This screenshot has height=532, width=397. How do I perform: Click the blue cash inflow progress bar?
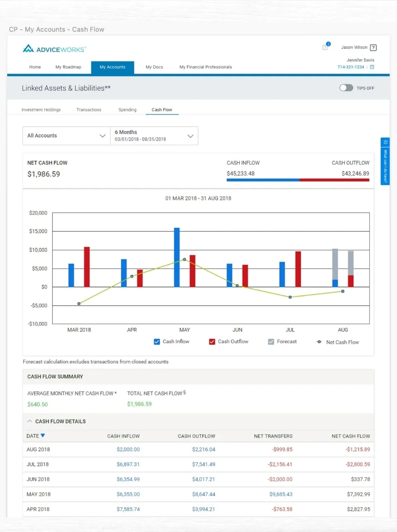coord(263,180)
